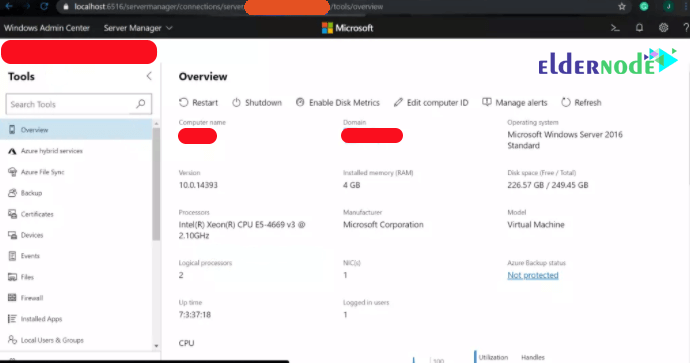Click the sidebar scrollbar thumb

(156, 184)
